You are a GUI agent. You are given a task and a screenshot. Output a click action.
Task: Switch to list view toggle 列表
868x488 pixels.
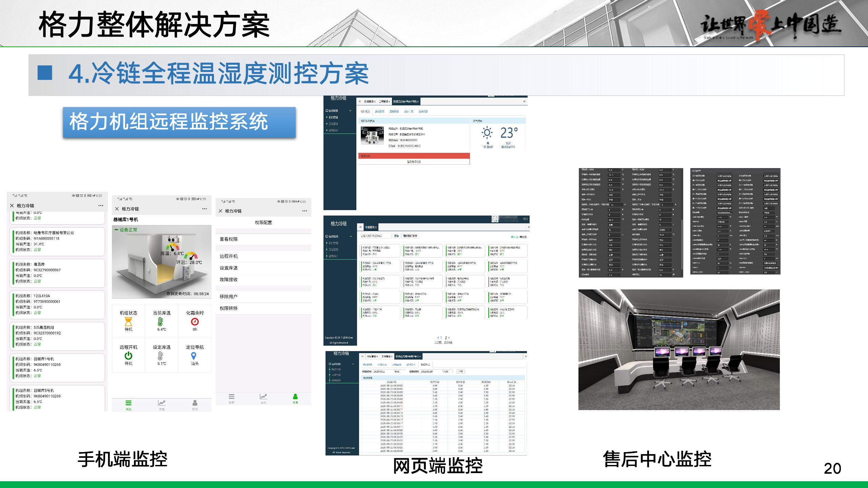[x=523, y=237]
